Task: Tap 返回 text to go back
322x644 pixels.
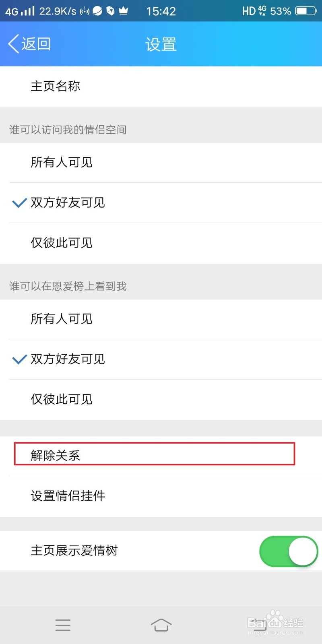Action: coord(36,44)
